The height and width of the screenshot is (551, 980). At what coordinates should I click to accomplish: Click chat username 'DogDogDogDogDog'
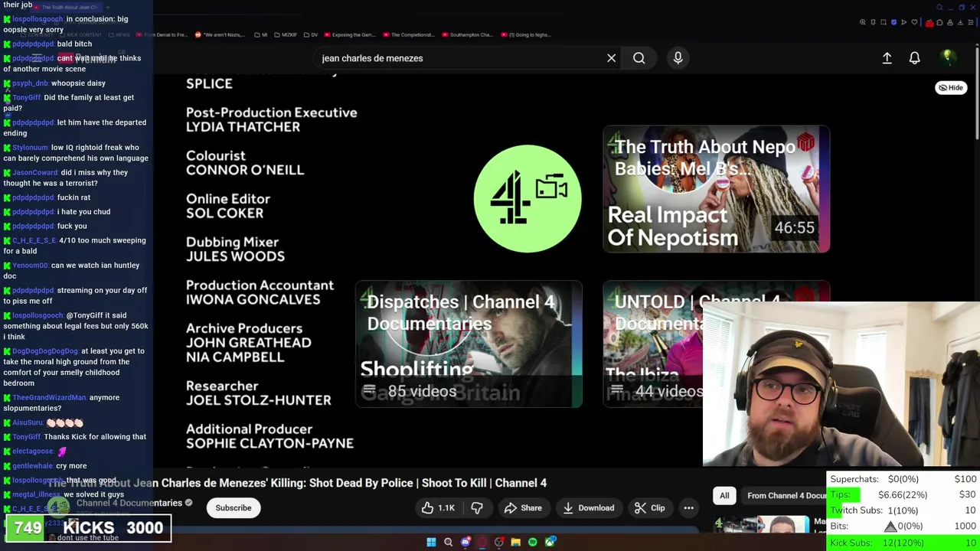(x=45, y=350)
